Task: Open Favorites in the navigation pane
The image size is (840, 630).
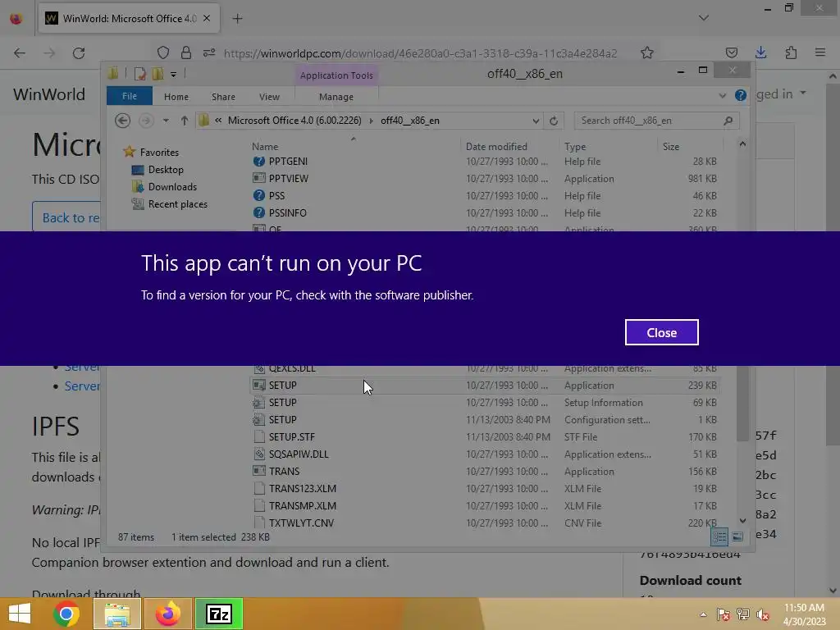Action: (x=159, y=152)
